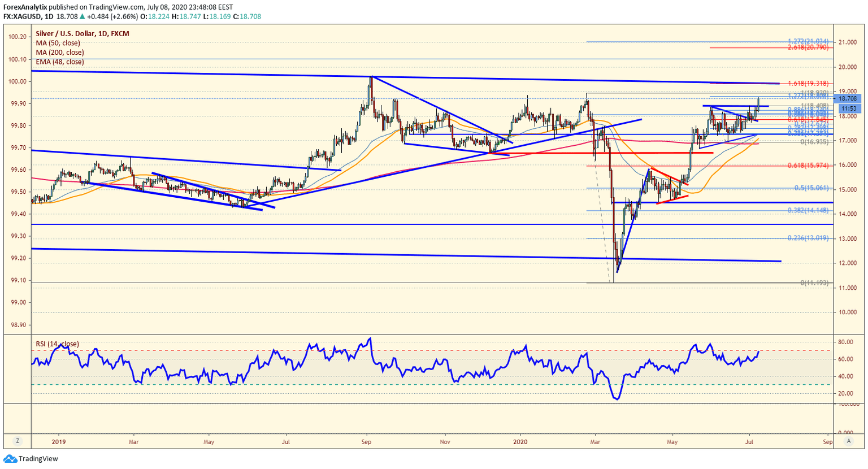Click 14.000 on the right price axis
868x469 pixels.
[848, 214]
